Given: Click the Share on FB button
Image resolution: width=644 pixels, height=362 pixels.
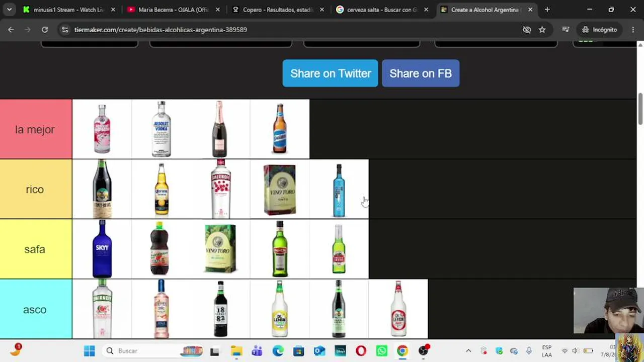Looking at the screenshot, I should coord(421,73).
